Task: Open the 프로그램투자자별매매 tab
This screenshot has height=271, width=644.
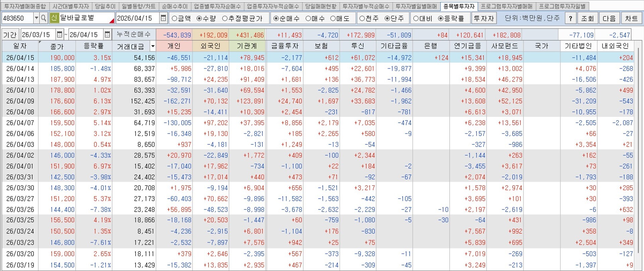Action: tap(506, 6)
